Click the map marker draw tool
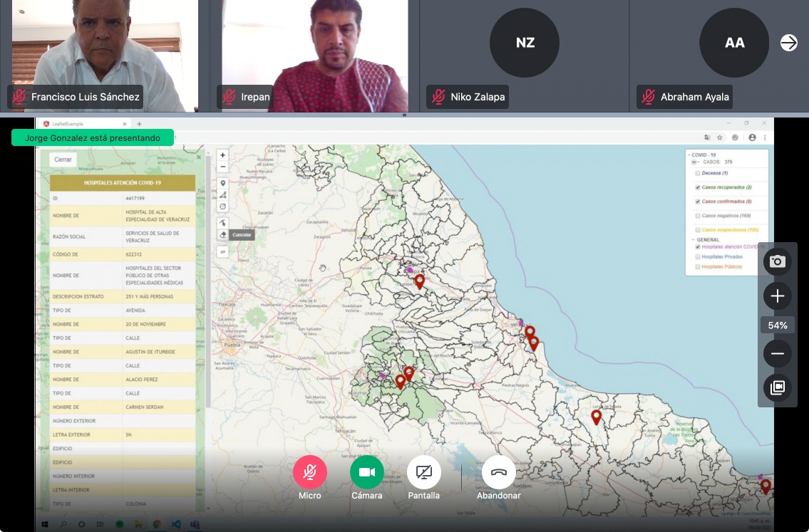 [x=222, y=183]
